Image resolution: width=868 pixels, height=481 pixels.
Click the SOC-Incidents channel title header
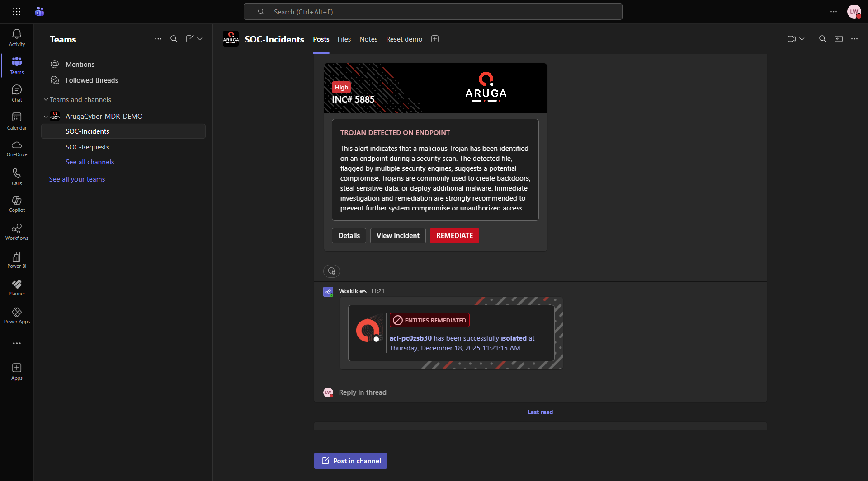(274, 39)
